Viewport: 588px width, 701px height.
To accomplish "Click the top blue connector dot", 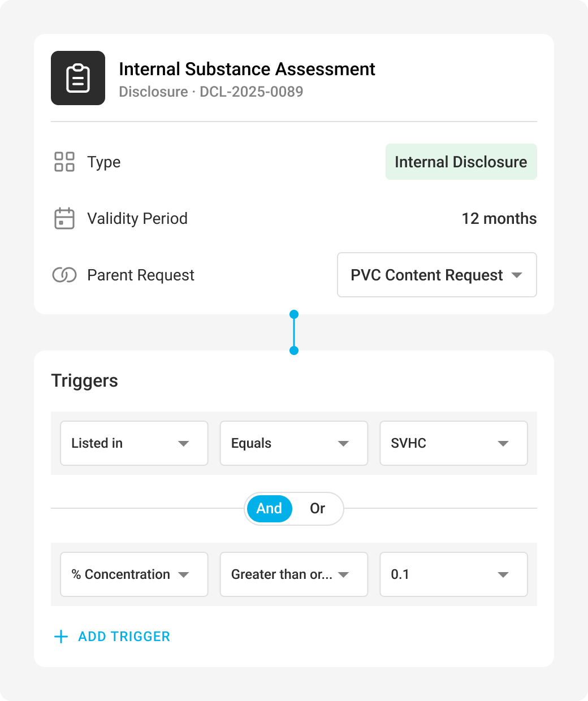I will tap(294, 314).
